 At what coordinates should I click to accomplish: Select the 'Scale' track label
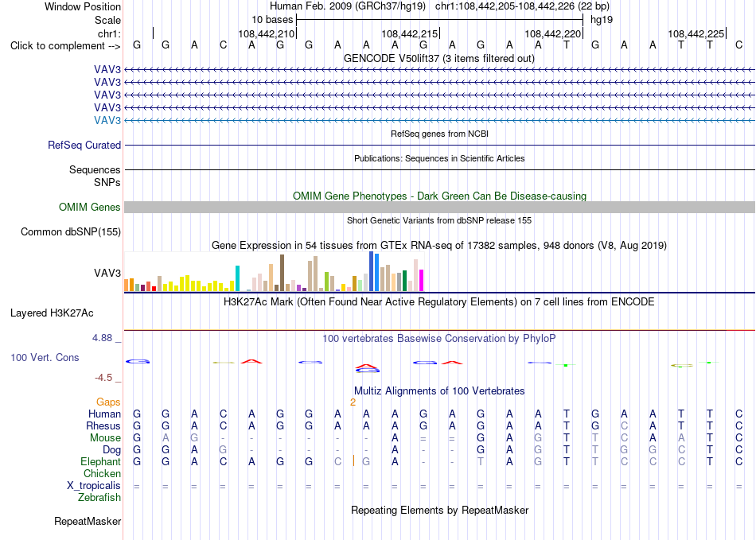click(x=107, y=20)
